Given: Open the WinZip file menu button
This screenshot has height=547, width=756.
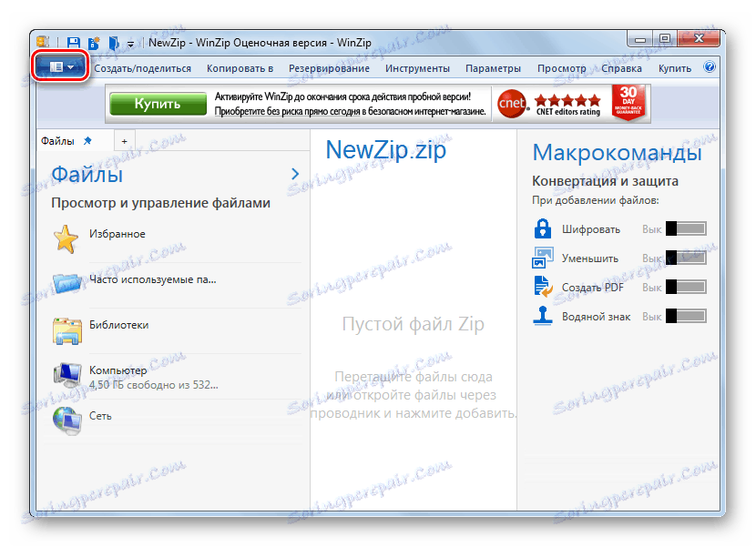Looking at the screenshot, I should [x=61, y=66].
